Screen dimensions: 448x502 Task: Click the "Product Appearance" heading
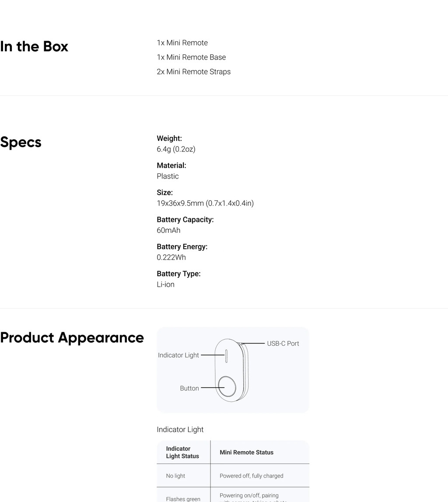[72, 337]
